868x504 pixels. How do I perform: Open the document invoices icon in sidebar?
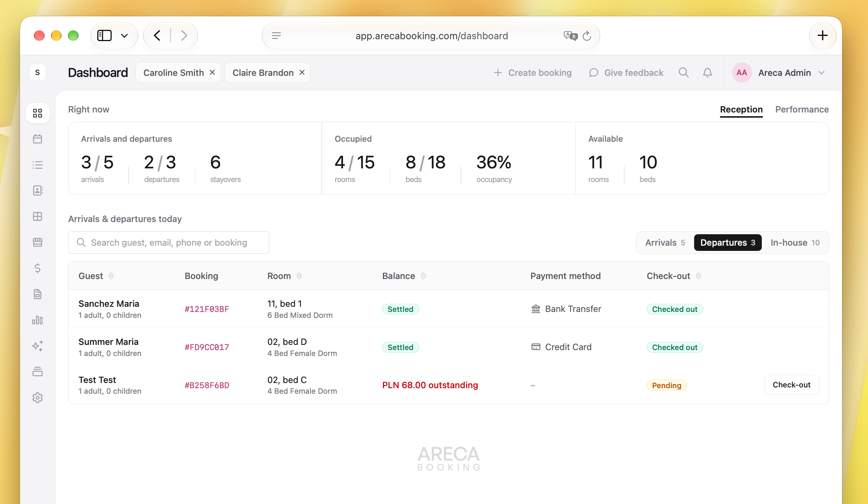(x=37, y=294)
